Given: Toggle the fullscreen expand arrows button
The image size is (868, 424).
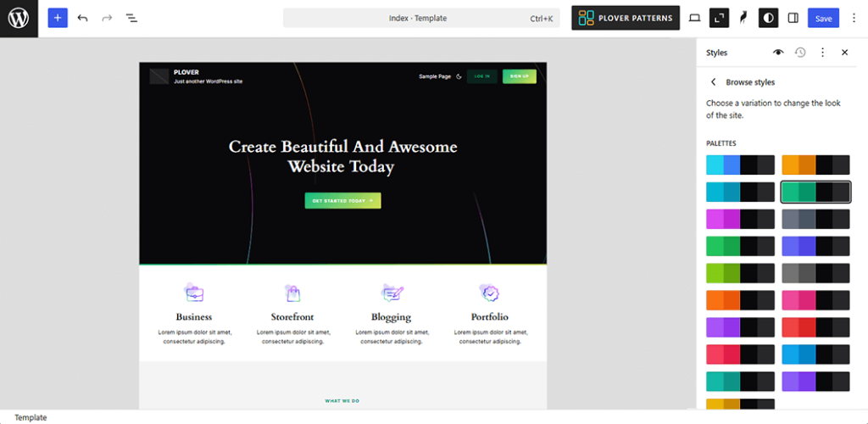Looking at the screenshot, I should click(719, 18).
